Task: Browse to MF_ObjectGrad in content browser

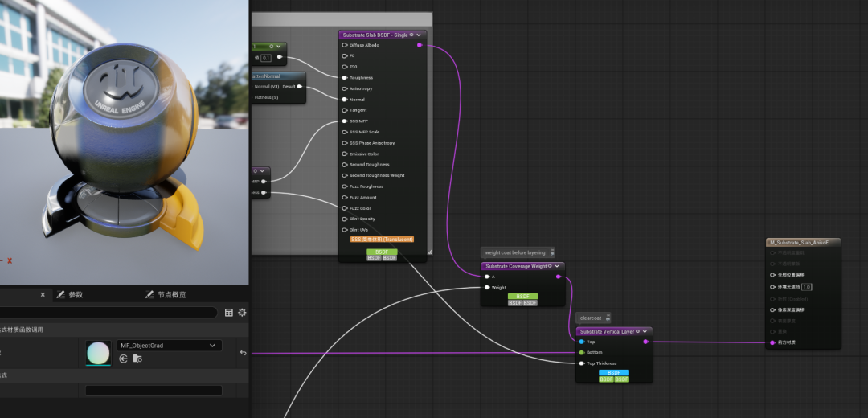Action: click(x=138, y=359)
